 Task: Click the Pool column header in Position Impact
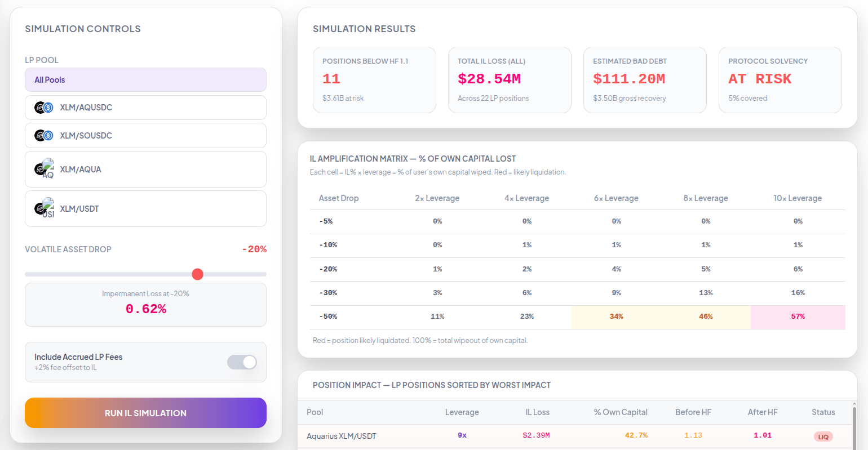[315, 412]
